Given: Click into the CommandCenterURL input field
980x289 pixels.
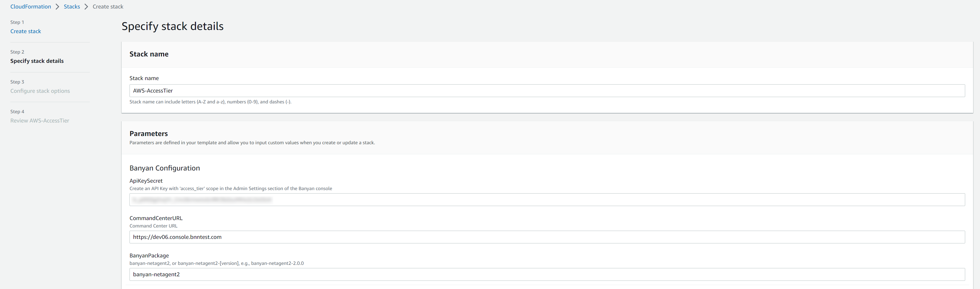Looking at the screenshot, I should click(547, 237).
